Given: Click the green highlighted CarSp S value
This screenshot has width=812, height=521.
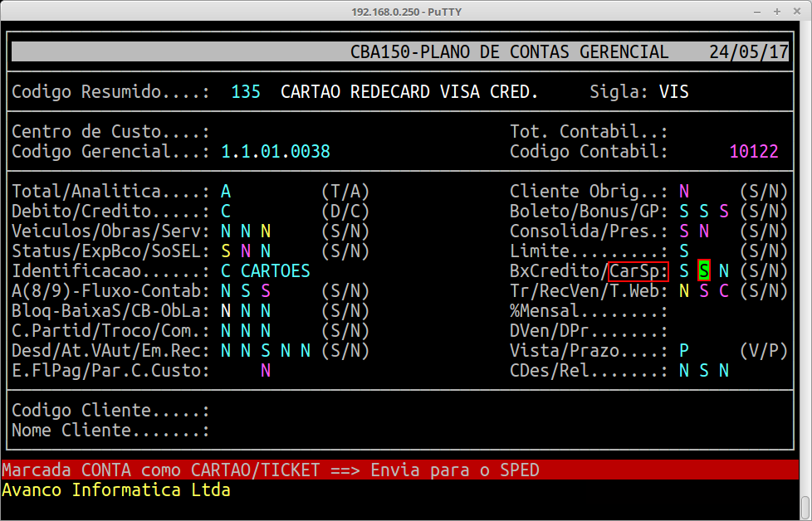Looking at the screenshot, I should (704, 270).
